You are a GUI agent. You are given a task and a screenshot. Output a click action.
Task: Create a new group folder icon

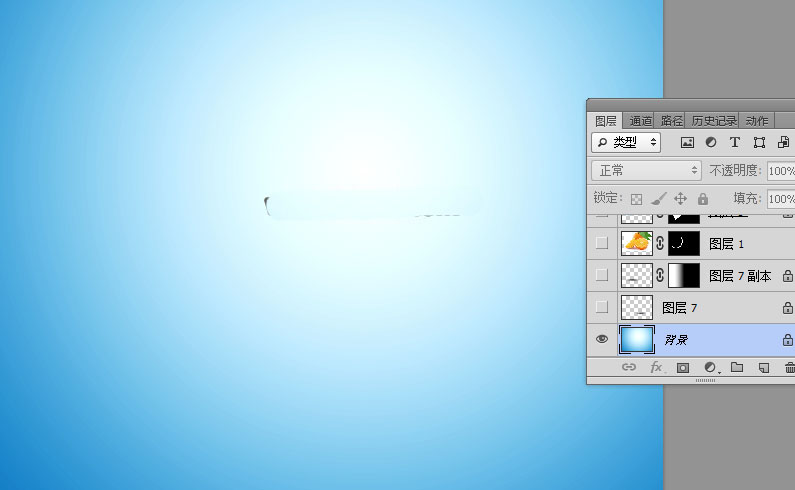pos(737,367)
